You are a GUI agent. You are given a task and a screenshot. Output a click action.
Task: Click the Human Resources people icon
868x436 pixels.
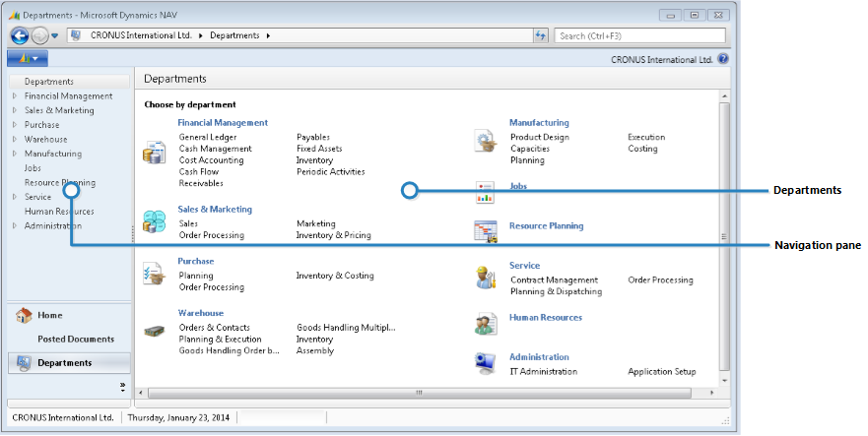(485, 323)
